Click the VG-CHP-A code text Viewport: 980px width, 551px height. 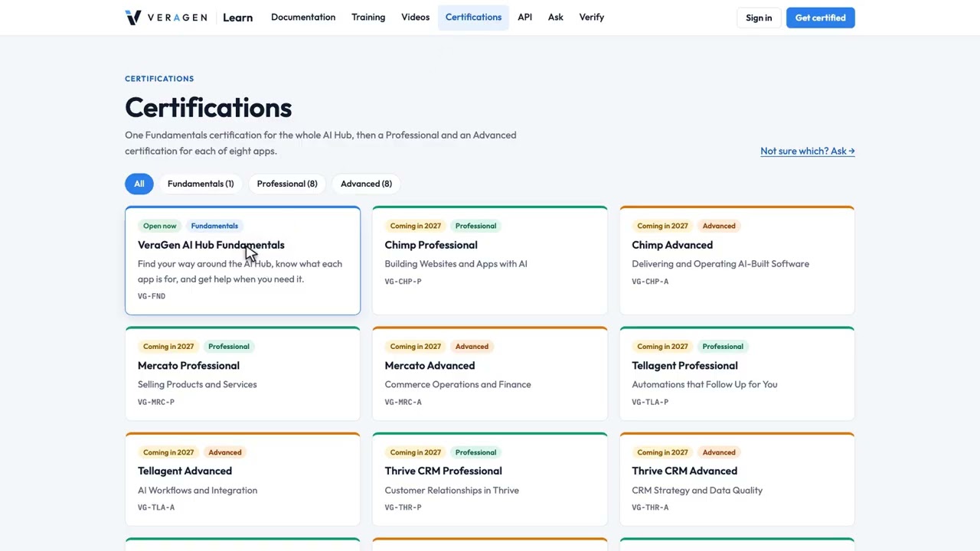(x=650, y=281)
